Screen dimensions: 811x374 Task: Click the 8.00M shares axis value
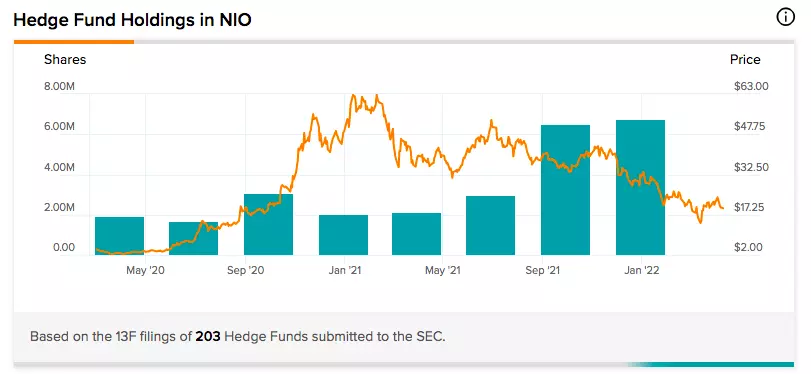pos(59,86)
